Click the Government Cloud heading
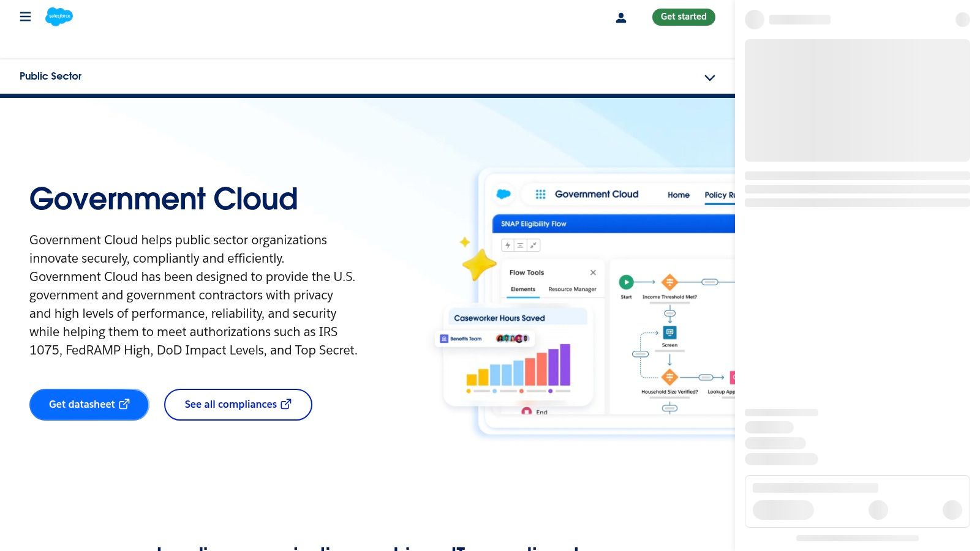 click(x=164, y=199)
